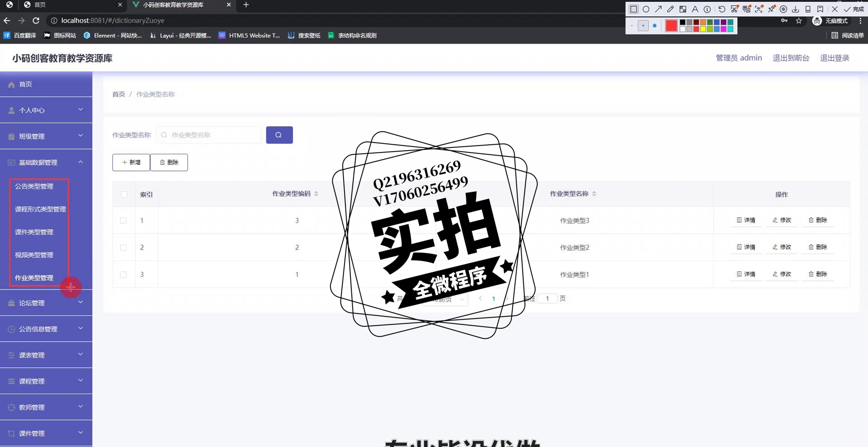The height and width of the screenshot is (447, 868).
Task: Expand the 公告信息管理 sidebar menu
Action: pos(46,329)
